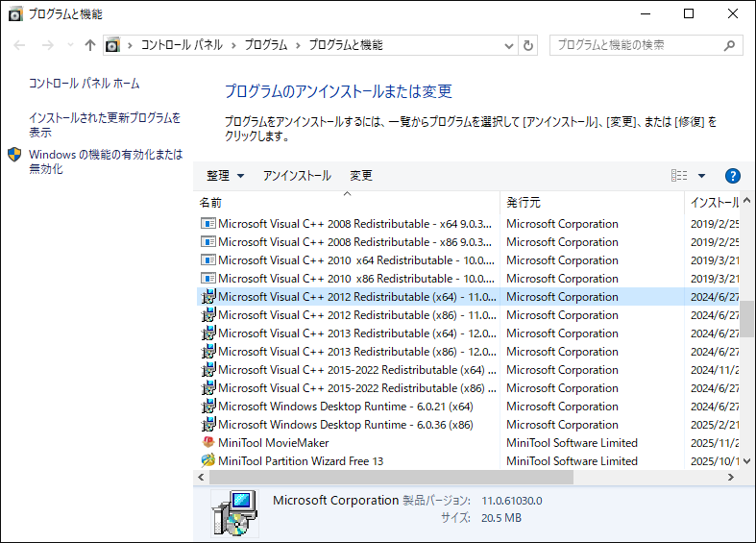
Task: Open recent locations dropdown arrow
Action: click(x=70, y=45)
